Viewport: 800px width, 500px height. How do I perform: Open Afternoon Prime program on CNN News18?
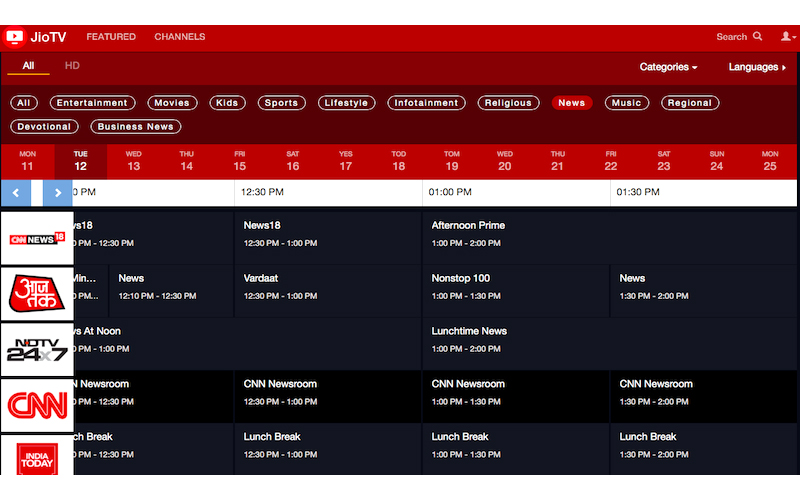click(609, 238)
